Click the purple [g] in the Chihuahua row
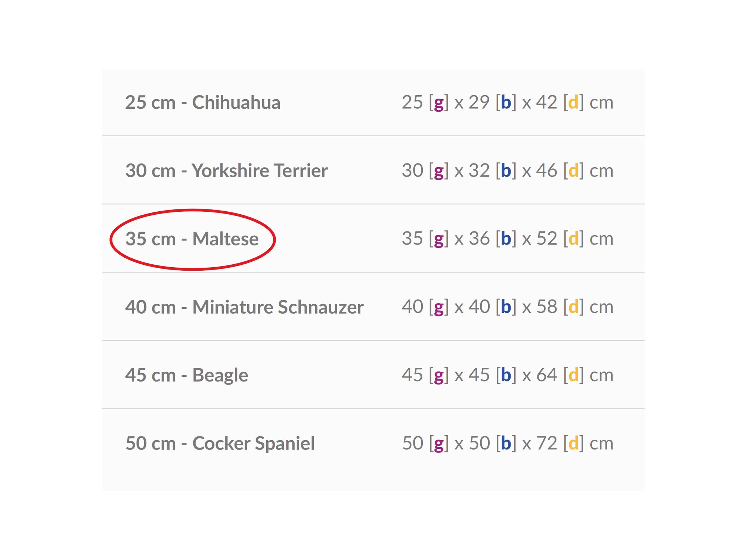 coord(438,103)
